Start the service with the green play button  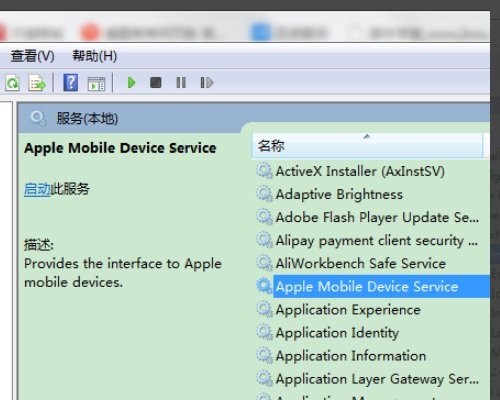(x=132, y=83)
